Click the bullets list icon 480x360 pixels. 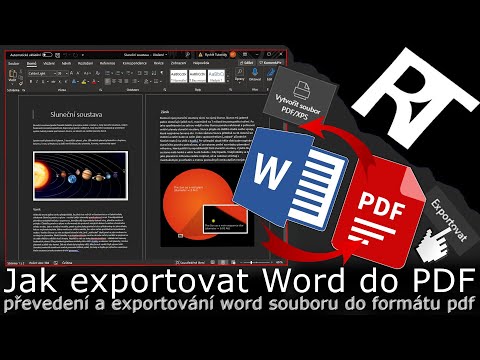point(107,73)
